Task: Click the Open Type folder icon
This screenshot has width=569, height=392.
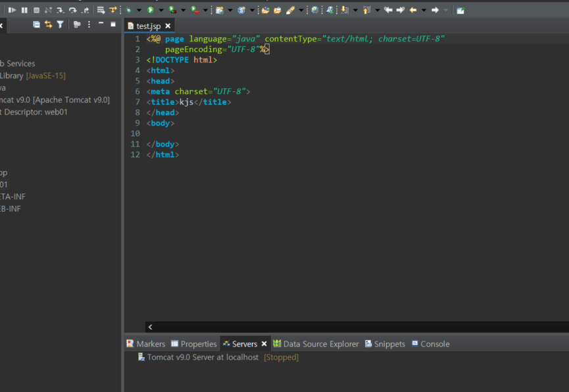Action: coord(266,10)
